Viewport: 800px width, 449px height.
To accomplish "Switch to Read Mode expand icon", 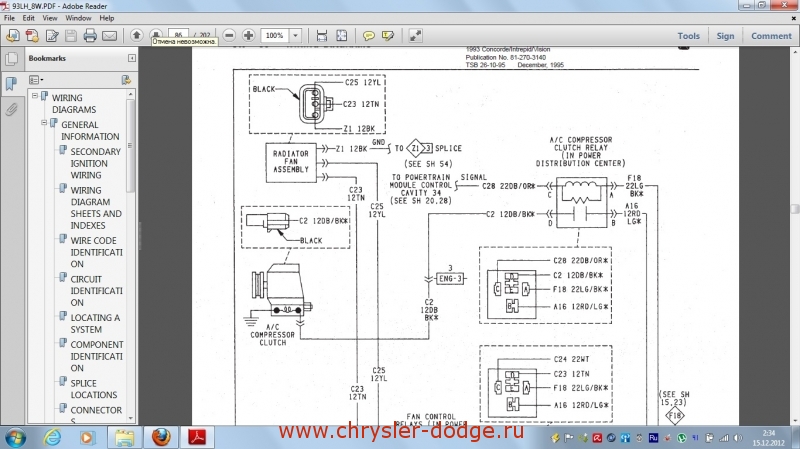I will pyautogui.click(x=415, y=35).
